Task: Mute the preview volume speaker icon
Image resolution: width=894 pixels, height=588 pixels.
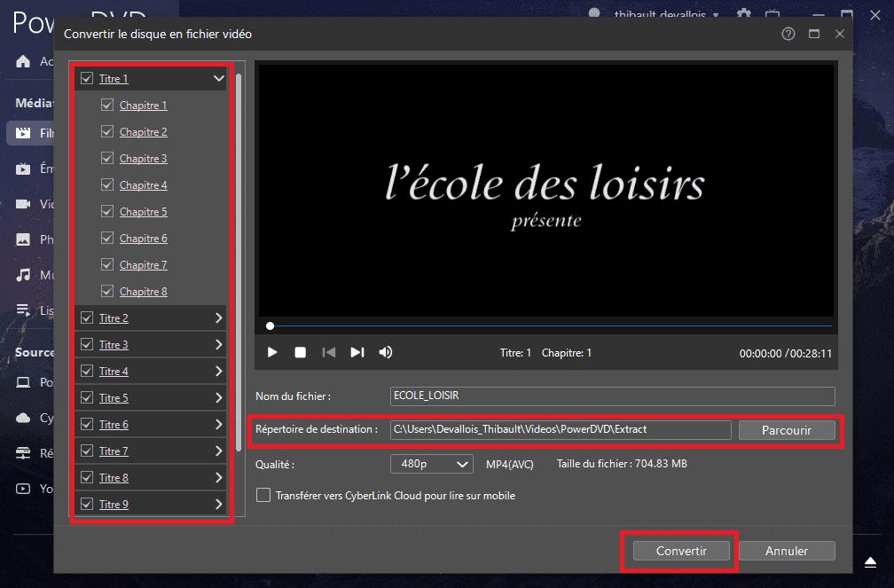Action: (386, 352)
